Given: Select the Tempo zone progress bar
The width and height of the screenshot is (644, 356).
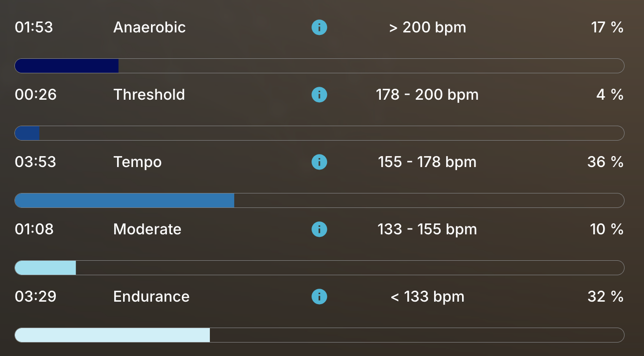Looking at the screenshot, I should [319, 200].
